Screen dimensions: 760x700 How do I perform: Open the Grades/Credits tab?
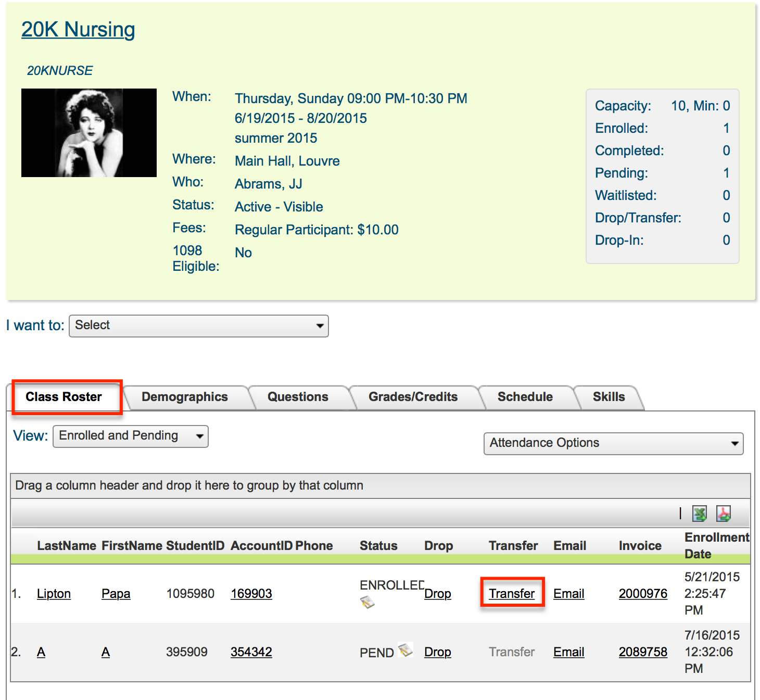pos(413,397)
